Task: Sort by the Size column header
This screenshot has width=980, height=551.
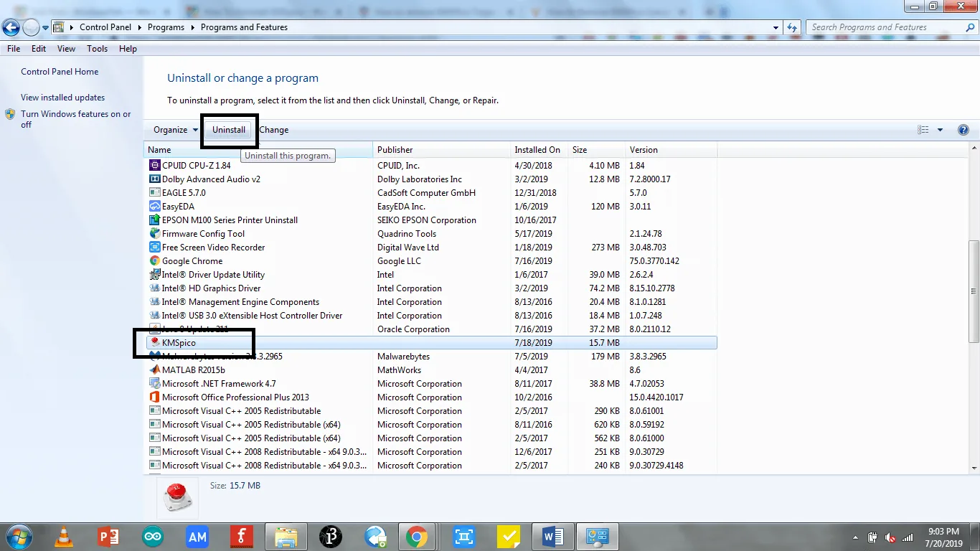Action: 596,150
